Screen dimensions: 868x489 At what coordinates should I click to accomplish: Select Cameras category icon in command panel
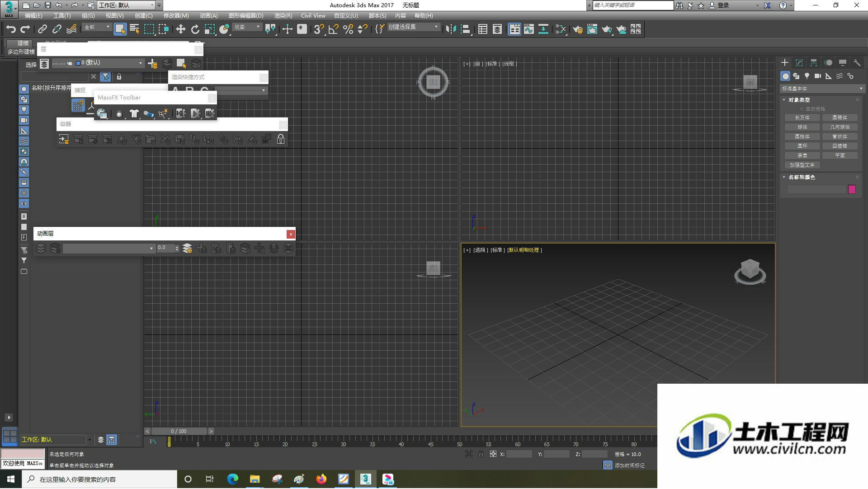click(x=818, y=76)
